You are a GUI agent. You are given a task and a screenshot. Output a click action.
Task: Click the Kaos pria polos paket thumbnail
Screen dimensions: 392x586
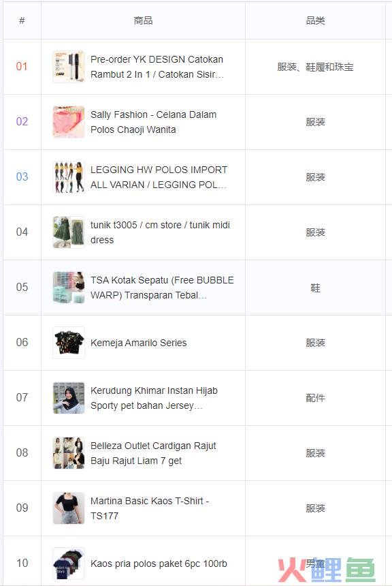click(x=69, y=564)
